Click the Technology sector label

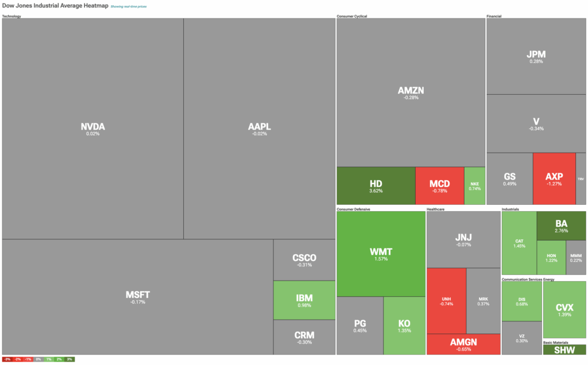coord(12,16)
